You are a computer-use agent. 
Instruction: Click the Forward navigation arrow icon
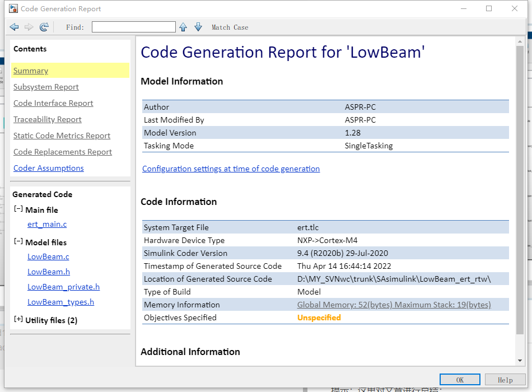pos(29,27)
